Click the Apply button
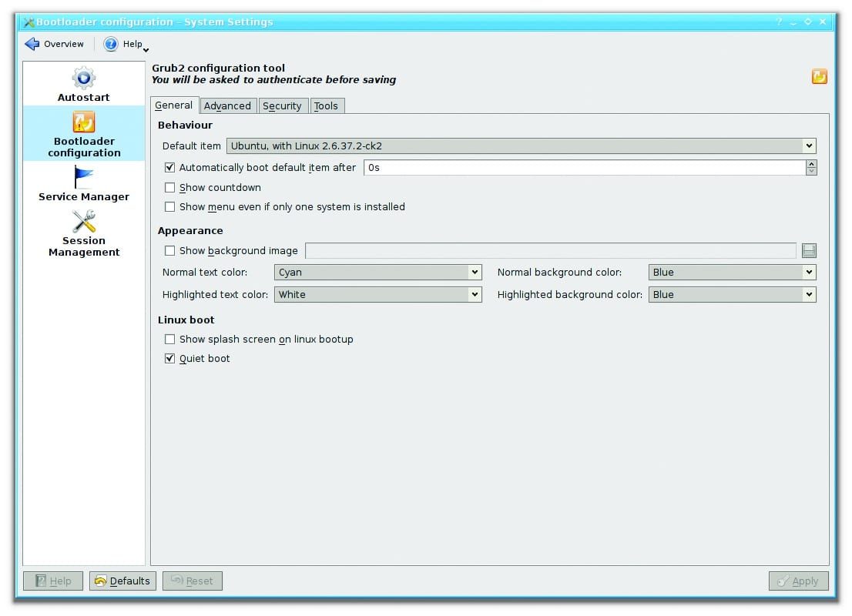Image resolution: width=852 pixels, height=616 pixels. [798, 581]
